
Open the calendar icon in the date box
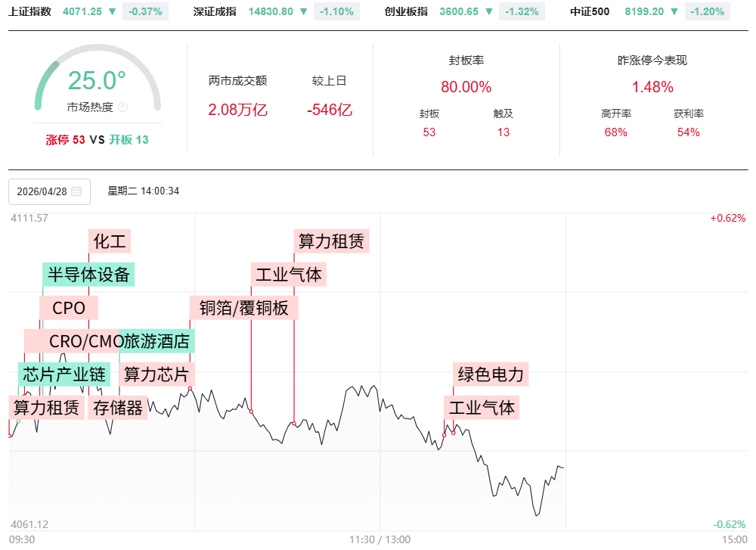[x=76, y=191]
